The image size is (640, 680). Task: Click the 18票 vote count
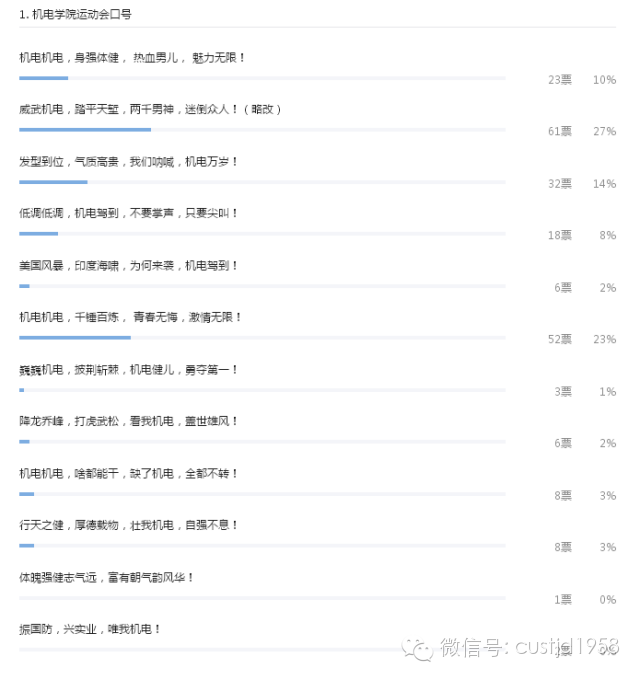(x=560, y=235)
